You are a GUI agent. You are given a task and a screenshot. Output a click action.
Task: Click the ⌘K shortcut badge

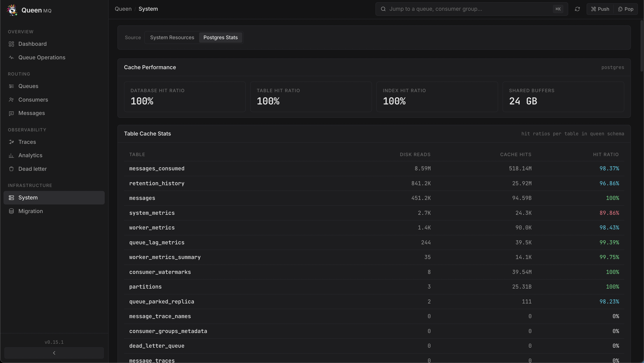pos(558,9)
